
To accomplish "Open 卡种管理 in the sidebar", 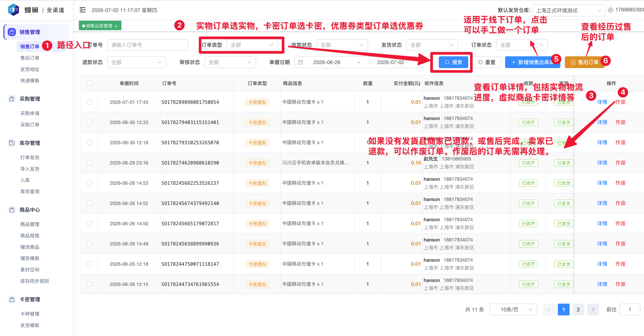I will coord(30,314).
